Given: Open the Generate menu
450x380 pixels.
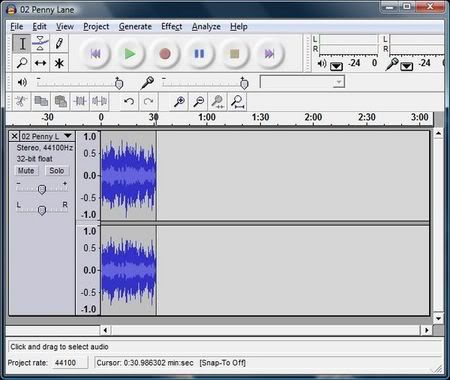Looking at the screenshot, I should point(135,26).
